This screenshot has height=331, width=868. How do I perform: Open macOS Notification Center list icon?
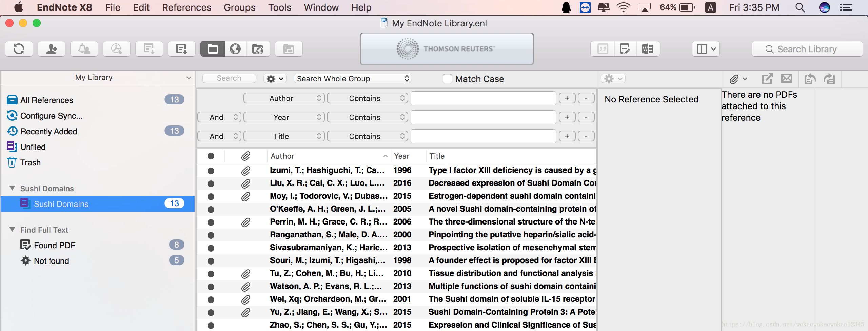[846, 7]
